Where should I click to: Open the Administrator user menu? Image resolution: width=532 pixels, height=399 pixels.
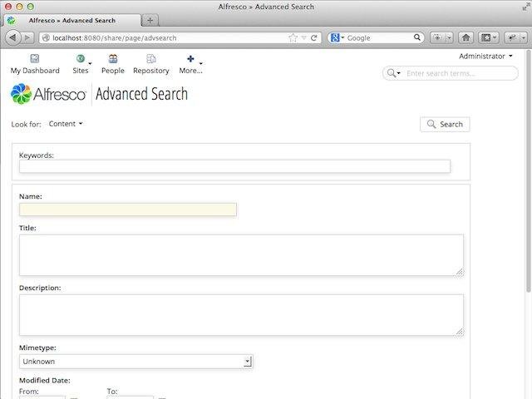485,57
